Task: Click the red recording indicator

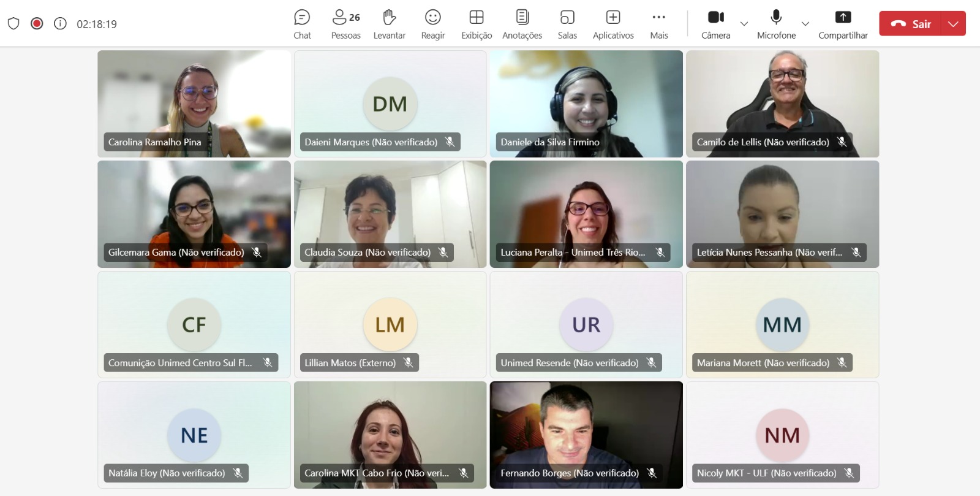Action: point(37,23)
